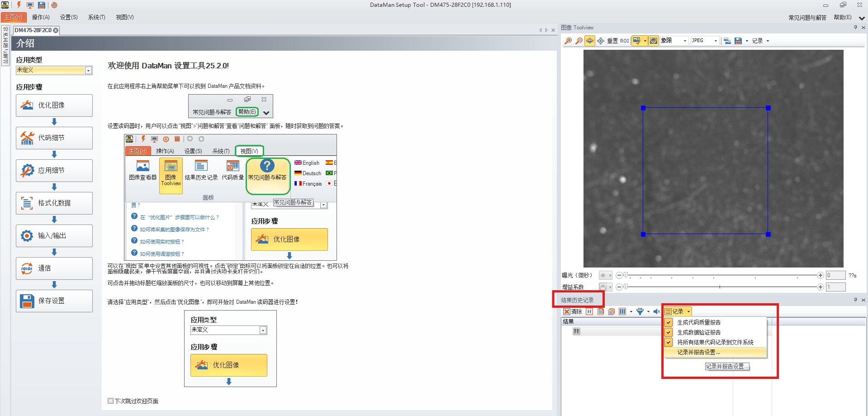The image size is (868, 416).
Task: Click the barcode icon in results row
Action: 577,331
